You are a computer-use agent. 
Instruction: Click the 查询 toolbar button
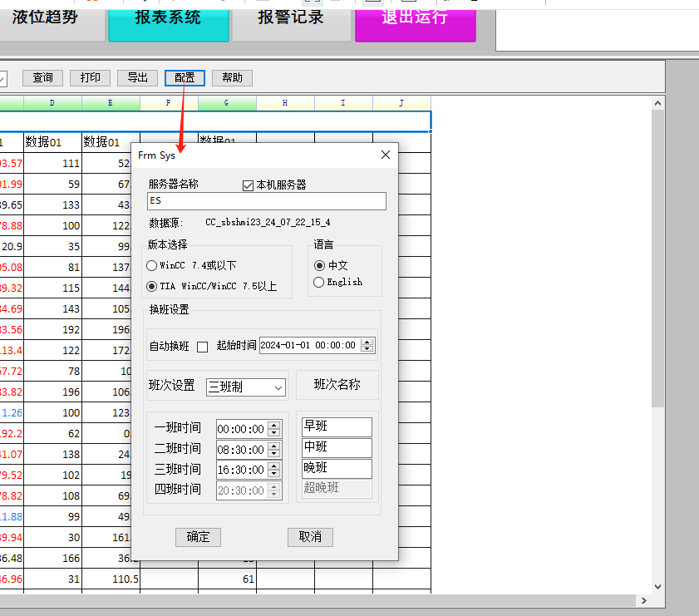pos(43,78)
